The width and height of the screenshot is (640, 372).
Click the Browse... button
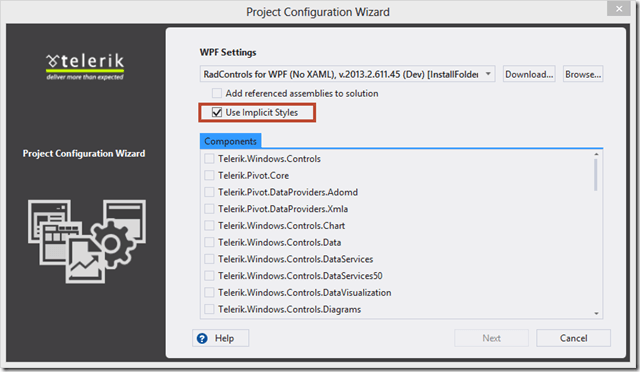click(x=583, y=74)
